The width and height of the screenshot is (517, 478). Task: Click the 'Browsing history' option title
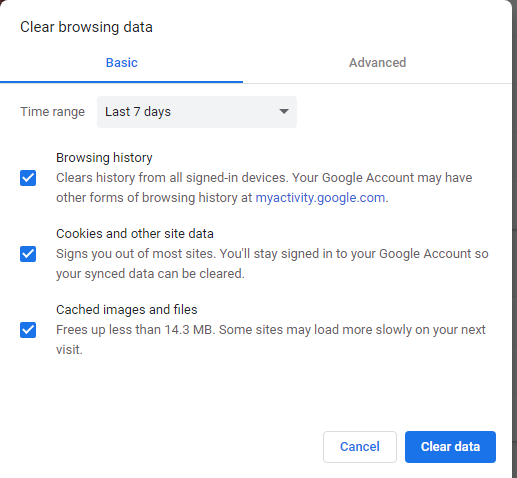tap(104, 158)
